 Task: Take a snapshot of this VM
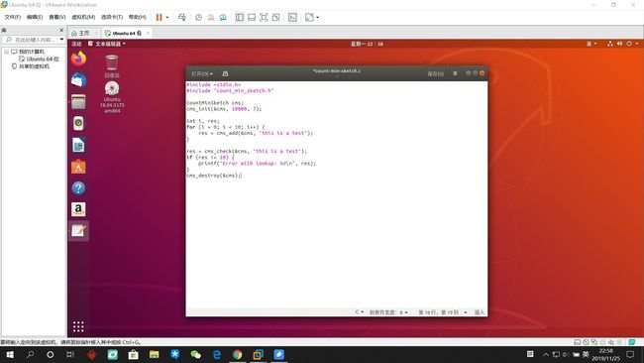(198, 17)
